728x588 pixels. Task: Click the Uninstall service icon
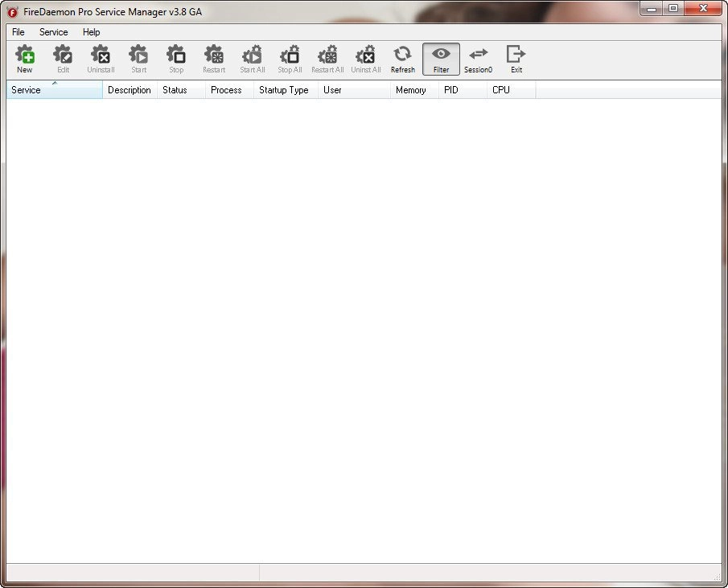(101, 59)
